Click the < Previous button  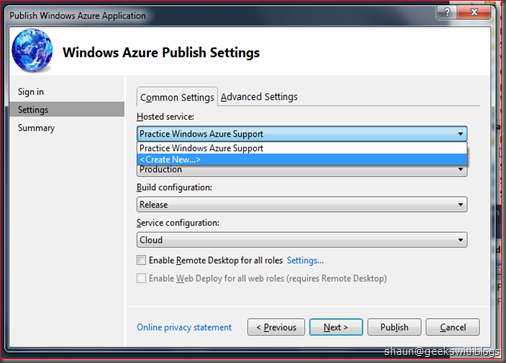pyautogui.click(x=276, y=327)
